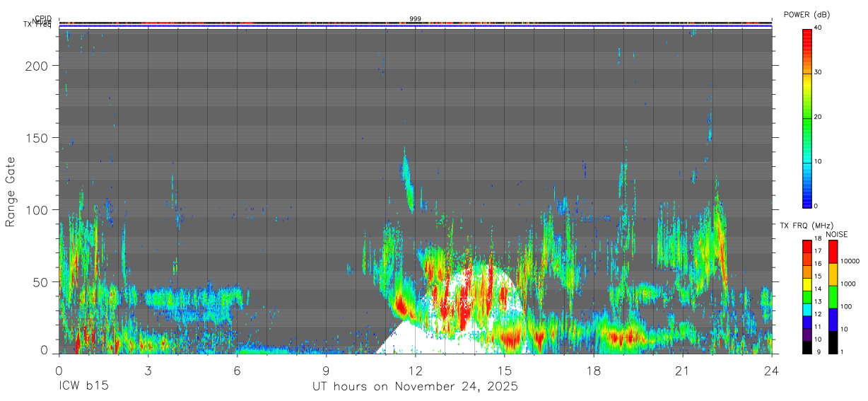Click the 12 tick label on time axis
Screen dimensions: 868x401
tap(415, 371)
